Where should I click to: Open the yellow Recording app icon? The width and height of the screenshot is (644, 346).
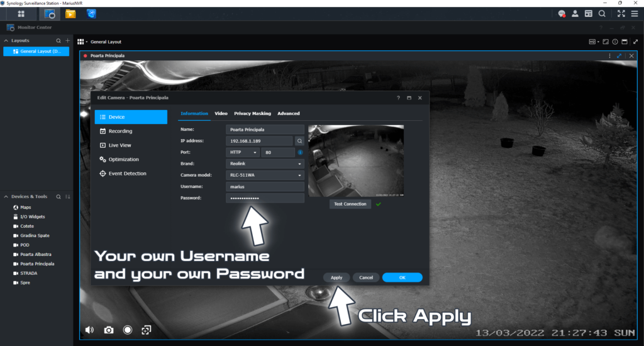[71, 13]
